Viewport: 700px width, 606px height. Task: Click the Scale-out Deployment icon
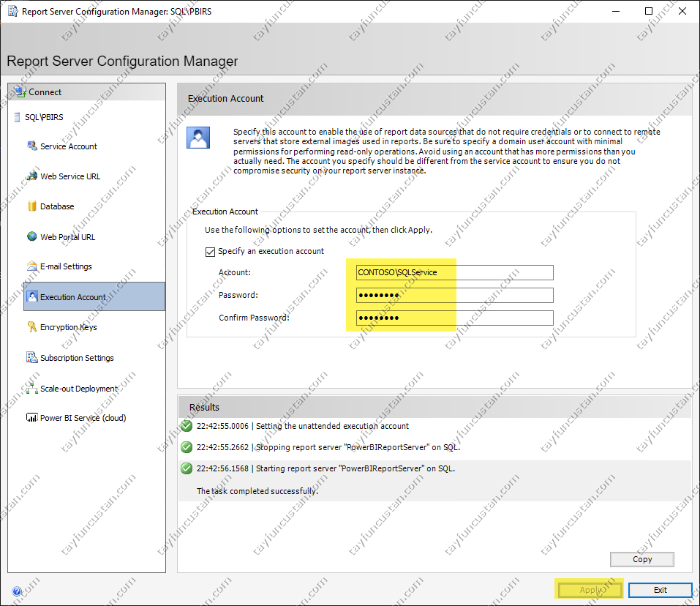[32, 389]
